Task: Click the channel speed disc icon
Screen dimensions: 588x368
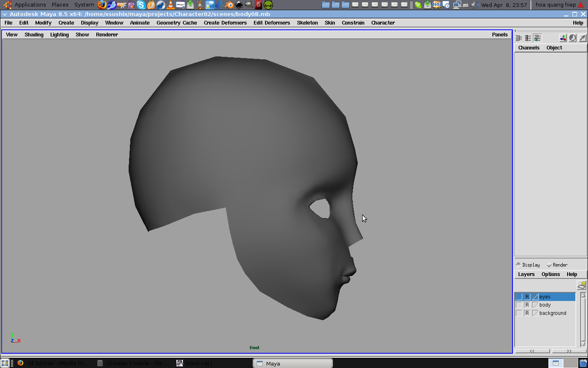Action: (x=573, y=38)
